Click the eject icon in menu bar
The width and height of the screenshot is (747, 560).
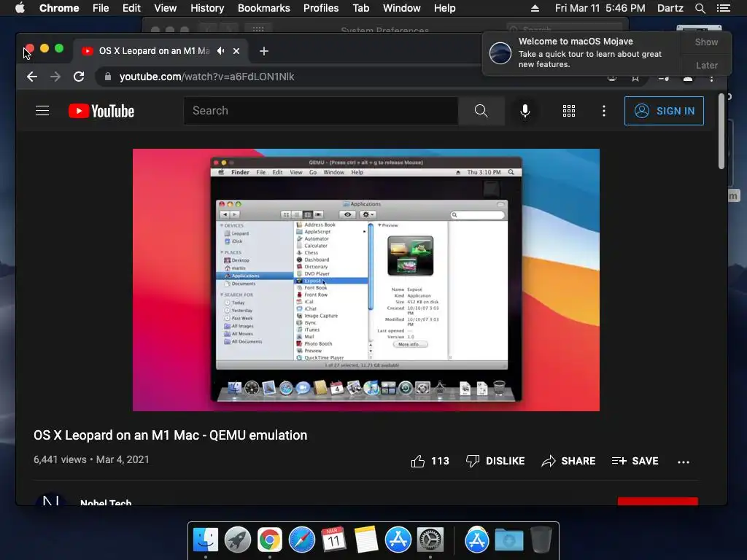(535, 8)
